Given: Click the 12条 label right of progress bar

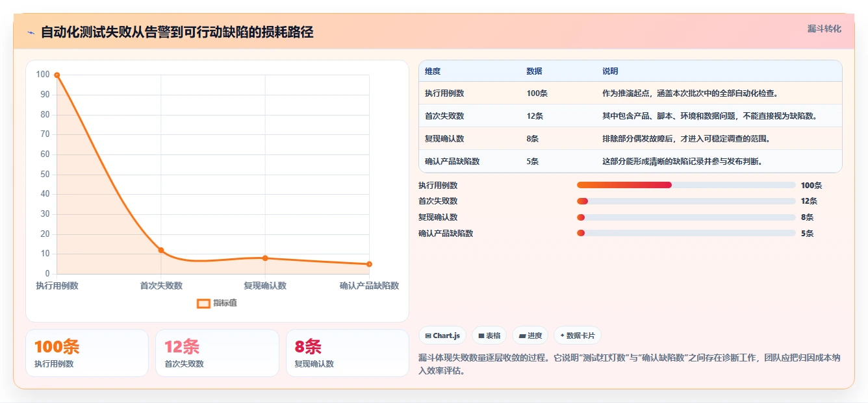Looking at the screenshot, I should [810, 201].
